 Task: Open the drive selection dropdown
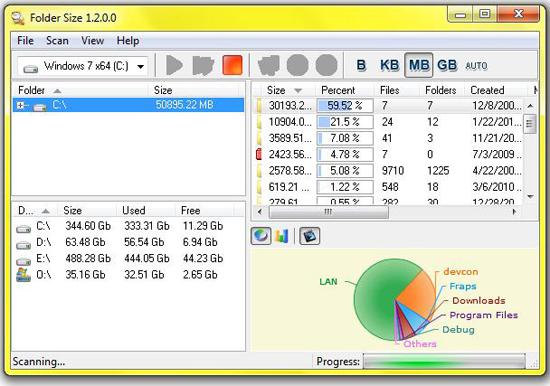click(x=83, y=66)
